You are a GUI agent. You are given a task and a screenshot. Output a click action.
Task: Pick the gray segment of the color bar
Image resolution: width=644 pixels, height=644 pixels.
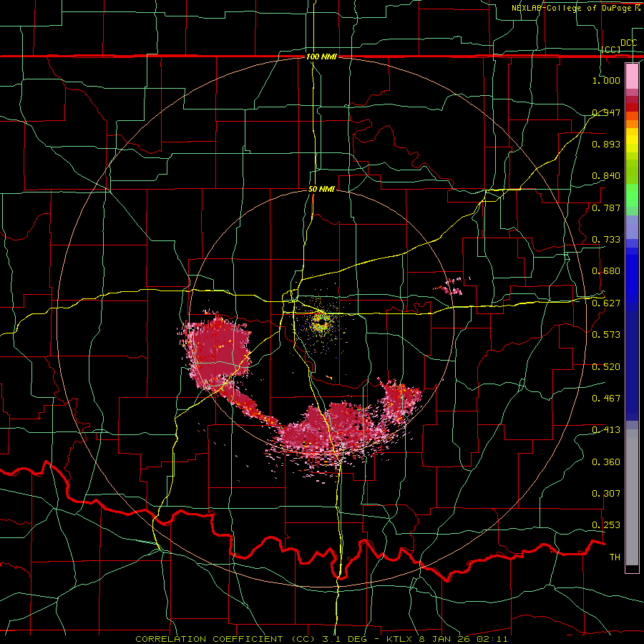pyautogui.click(x=632, y=497)
